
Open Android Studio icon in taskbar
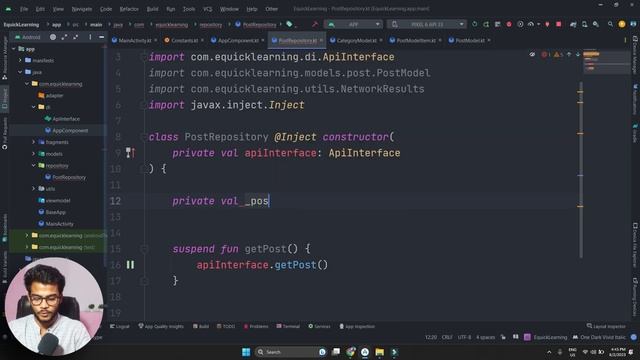tap(365, 352)
